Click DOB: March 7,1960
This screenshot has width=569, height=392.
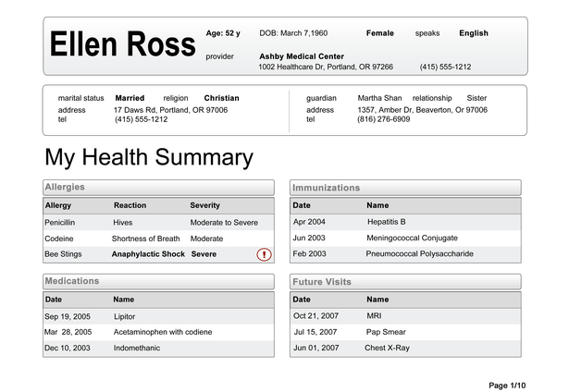click(293, 33)
